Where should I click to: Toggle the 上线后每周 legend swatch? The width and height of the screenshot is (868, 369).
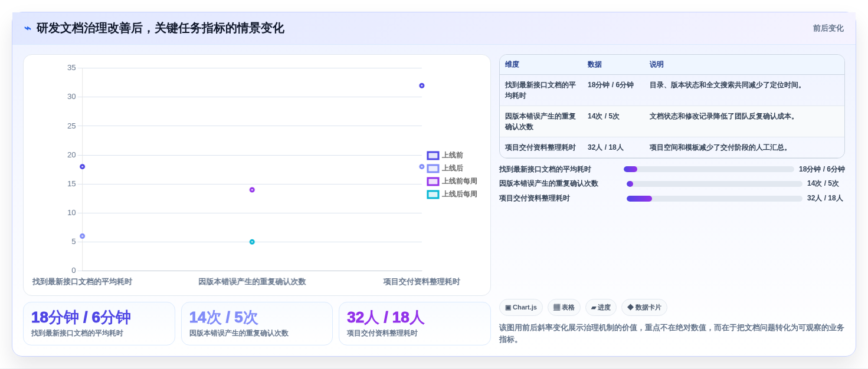pos(433,195)
